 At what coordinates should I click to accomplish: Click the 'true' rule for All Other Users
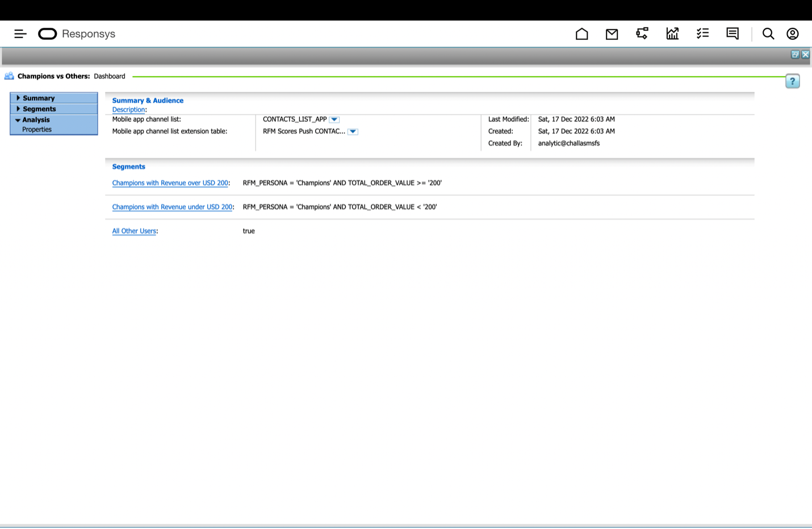tap(249, 231)
